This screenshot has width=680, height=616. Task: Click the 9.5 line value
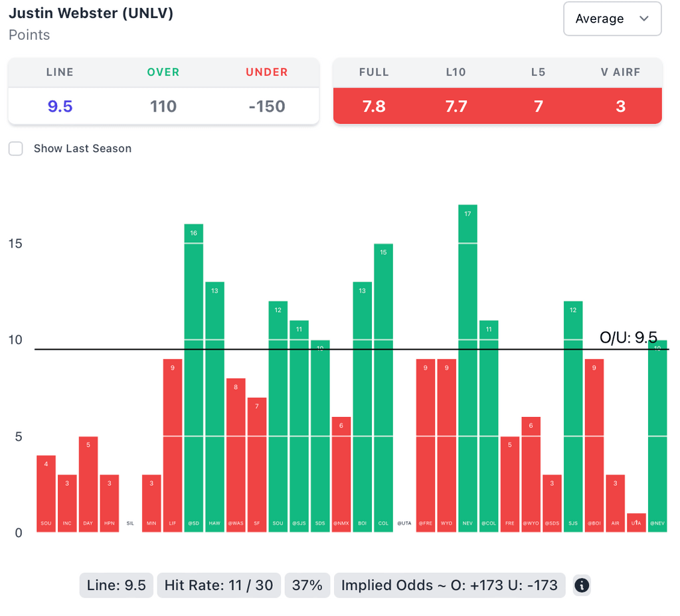[60, 106]
